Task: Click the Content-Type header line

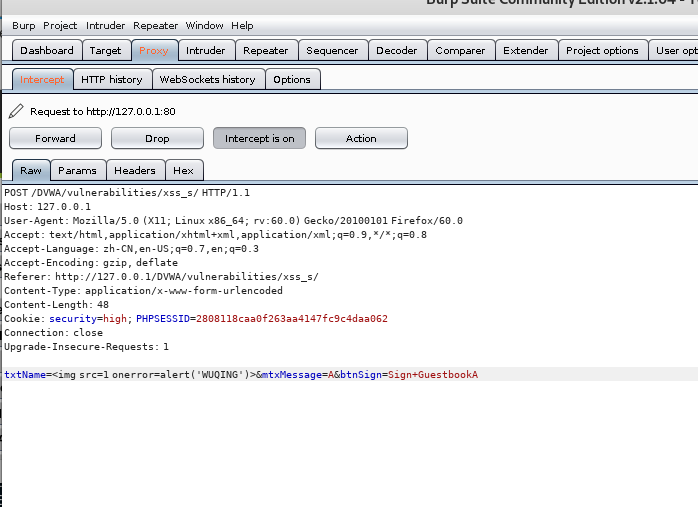Action: (x=143, y=291)
